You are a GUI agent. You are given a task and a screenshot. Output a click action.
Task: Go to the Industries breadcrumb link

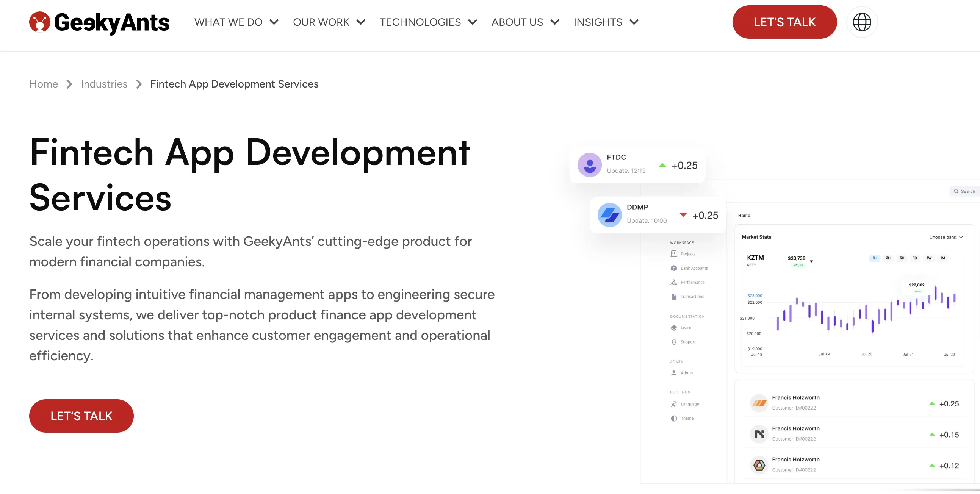[104, 84]
